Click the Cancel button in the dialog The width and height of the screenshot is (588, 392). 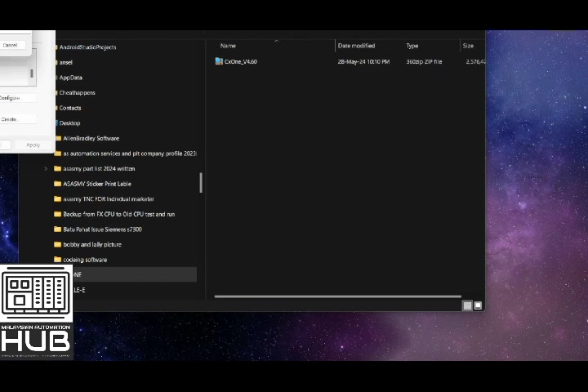pos(13,45)
